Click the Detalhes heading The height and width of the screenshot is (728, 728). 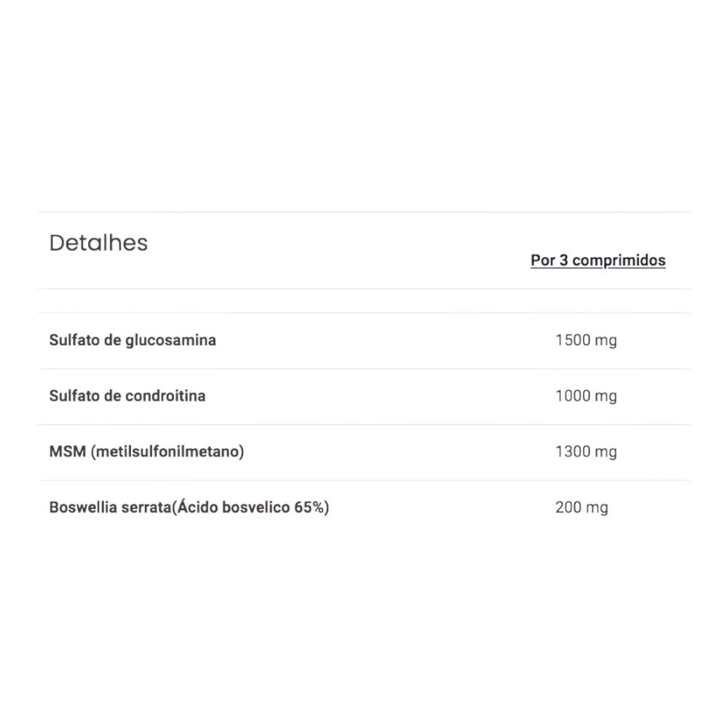pyautogui.click(x=98, y=243)
